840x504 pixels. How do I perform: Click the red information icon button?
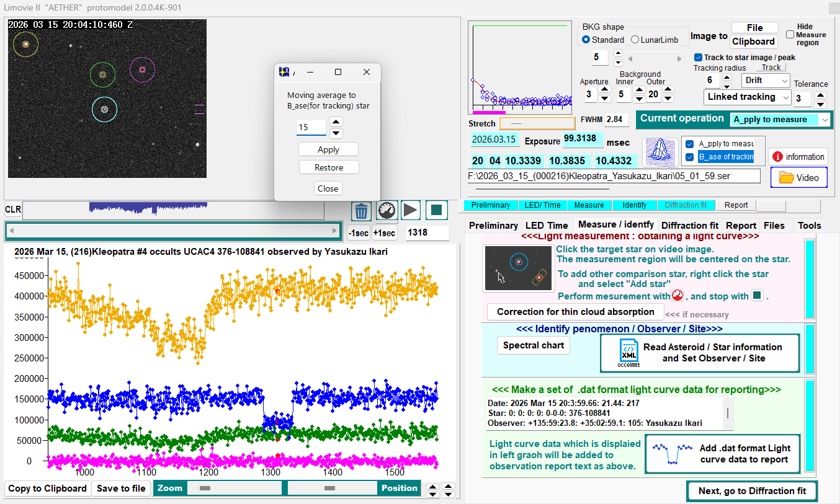pyautogui.click(x=798, y=157)
